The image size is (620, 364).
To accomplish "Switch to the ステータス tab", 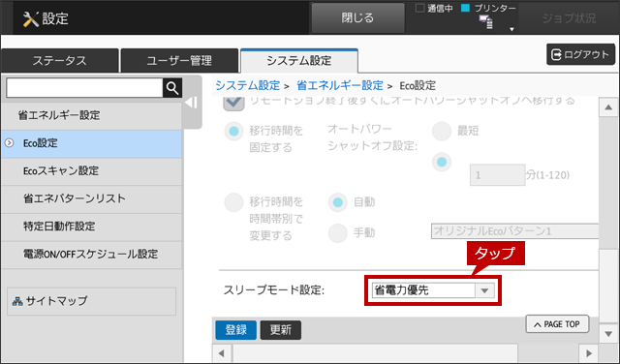I will pyautogui.click(x=60, y=60).
